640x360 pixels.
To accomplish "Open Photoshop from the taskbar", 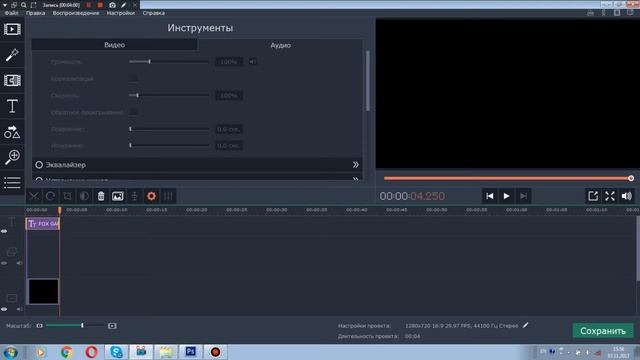I will (191, 351).
